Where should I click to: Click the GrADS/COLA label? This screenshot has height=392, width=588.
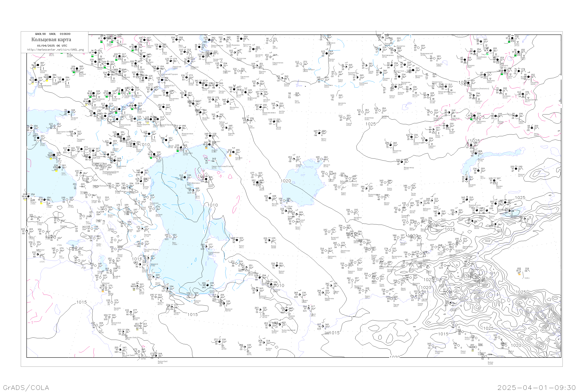coord(26,387)
